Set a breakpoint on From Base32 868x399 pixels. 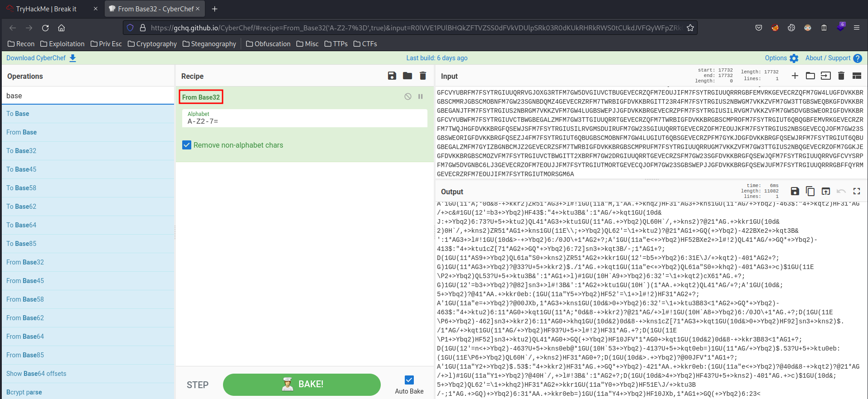click(421, 96)
